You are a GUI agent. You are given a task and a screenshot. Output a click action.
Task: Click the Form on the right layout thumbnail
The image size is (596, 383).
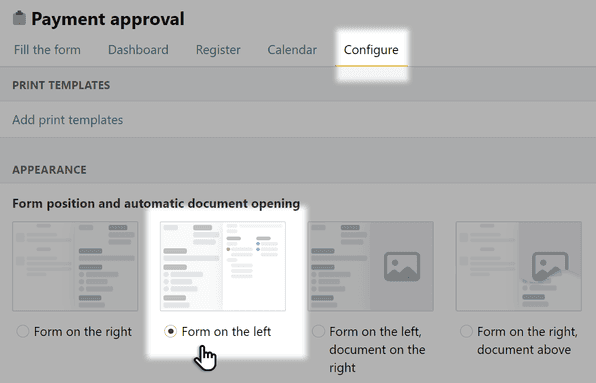coord(75,266)
